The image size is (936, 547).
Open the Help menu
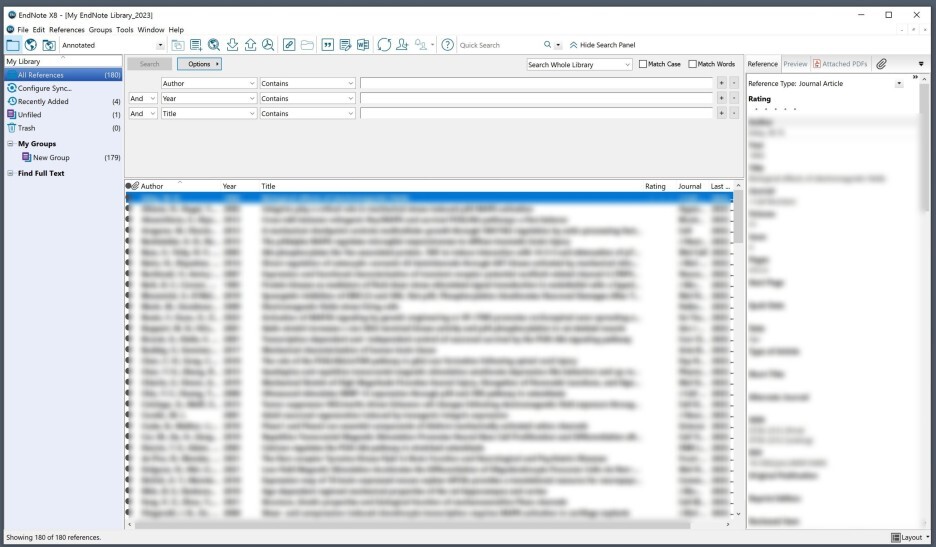(176, 29)
